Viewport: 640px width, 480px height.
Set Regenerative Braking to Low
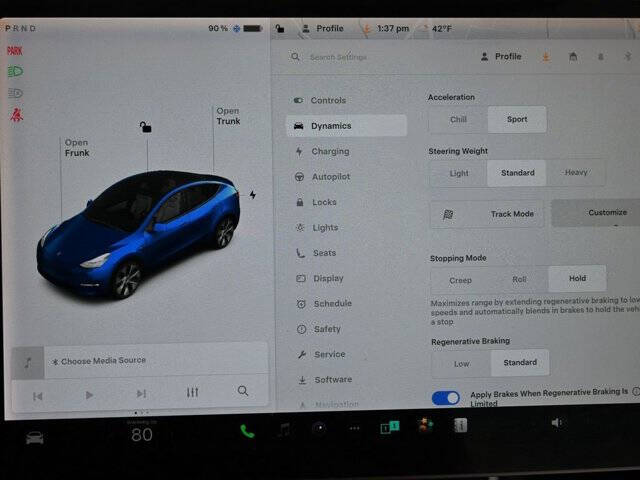click(x=462, y=364)
